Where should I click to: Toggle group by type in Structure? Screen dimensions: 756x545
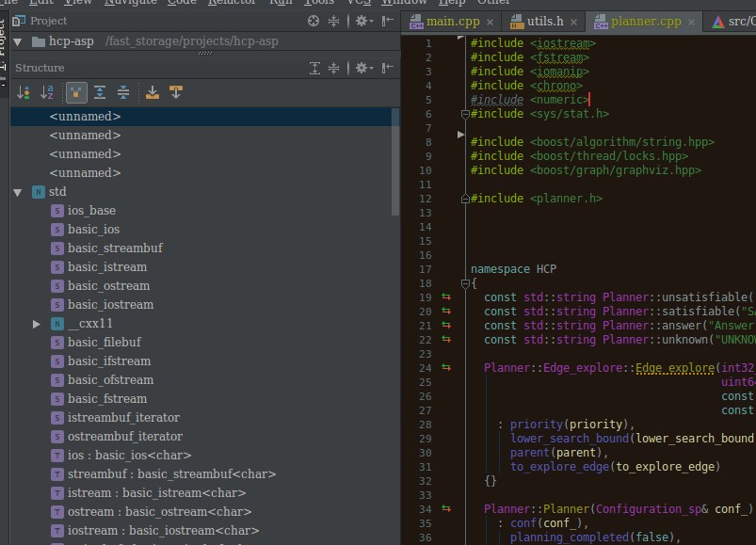pos(76,92)
